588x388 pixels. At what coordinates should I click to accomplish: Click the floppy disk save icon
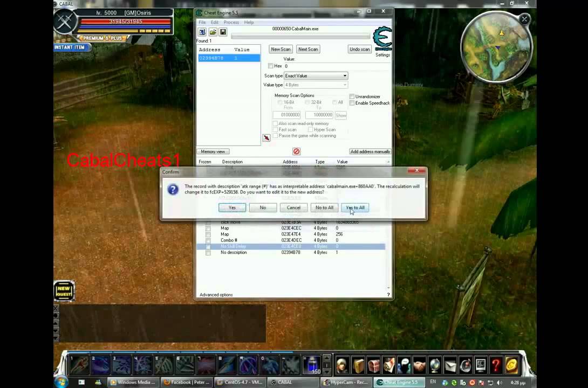tap(223, 32)
